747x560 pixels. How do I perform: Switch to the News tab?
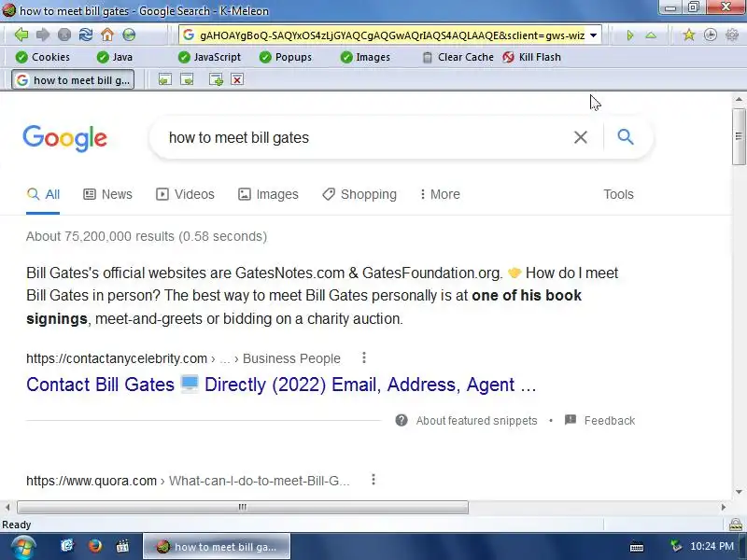pyautogui.click(x=107, y=194)
